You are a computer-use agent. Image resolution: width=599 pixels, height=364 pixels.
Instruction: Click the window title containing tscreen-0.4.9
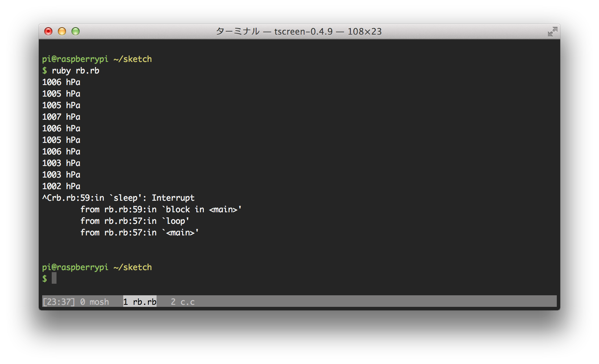[x=298, y=32]
